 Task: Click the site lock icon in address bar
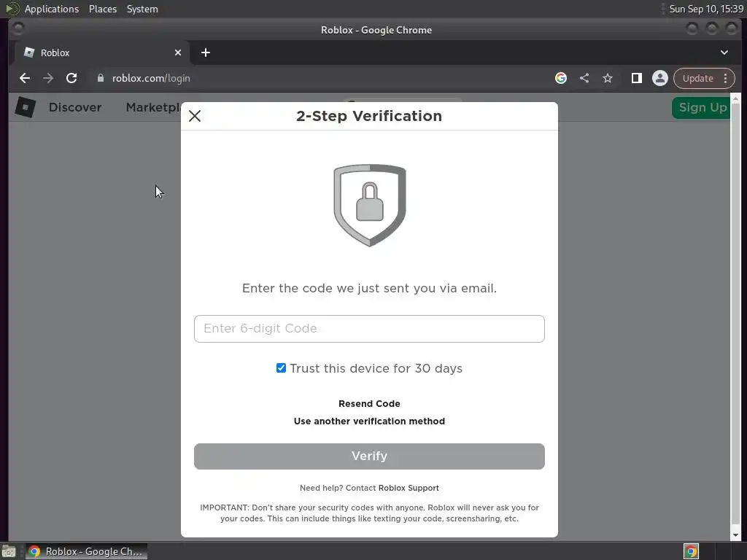pos(100,78)
